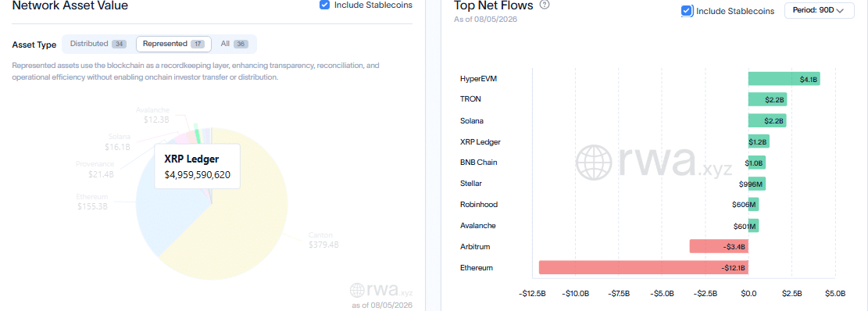Click the chevron arrow in Period selector
This screenshot has height=311, width=868.
(x=841, y=10)
